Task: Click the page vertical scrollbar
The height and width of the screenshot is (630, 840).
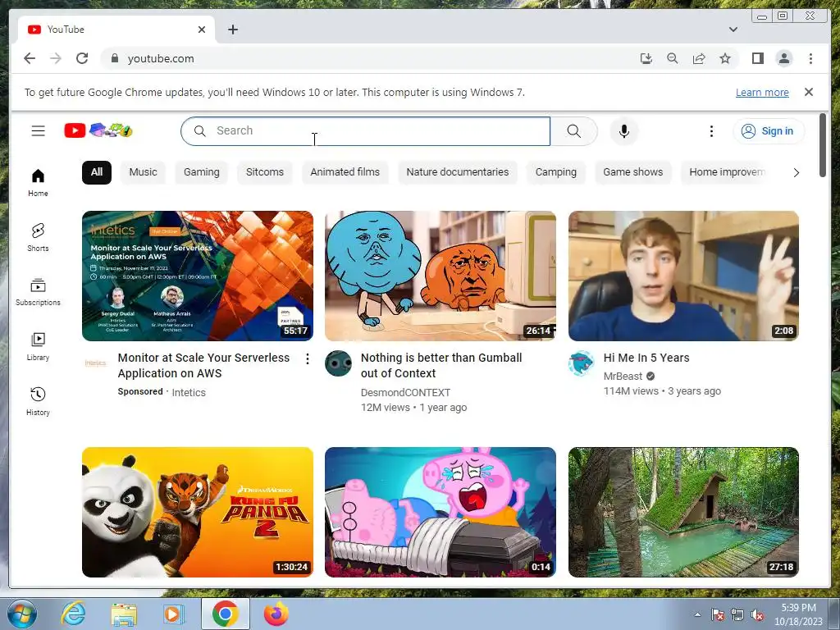Action: [x=823, y=144]
